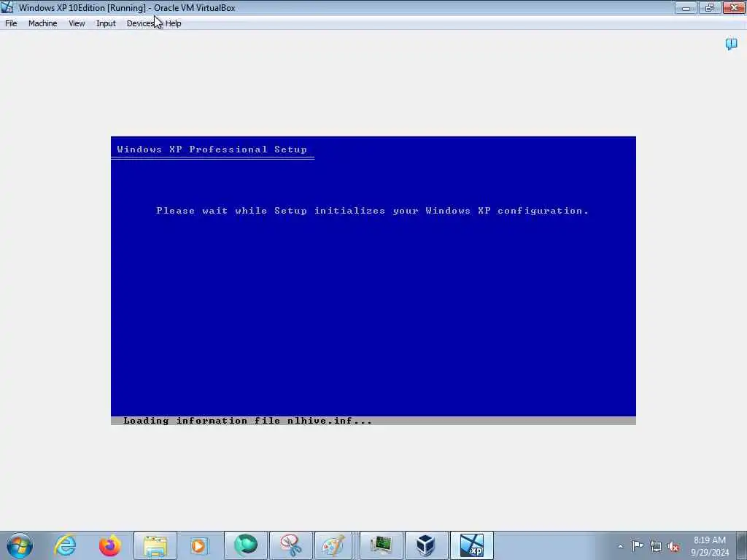Click the muted volume tray icon
The width and height of the screenshot is (747, 560).
click(673, 546)
